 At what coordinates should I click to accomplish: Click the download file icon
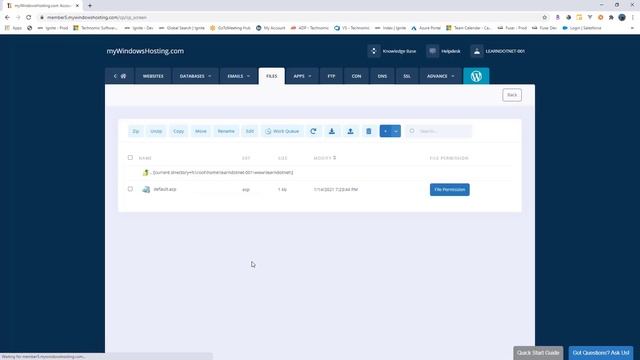[x=332, y=131]
